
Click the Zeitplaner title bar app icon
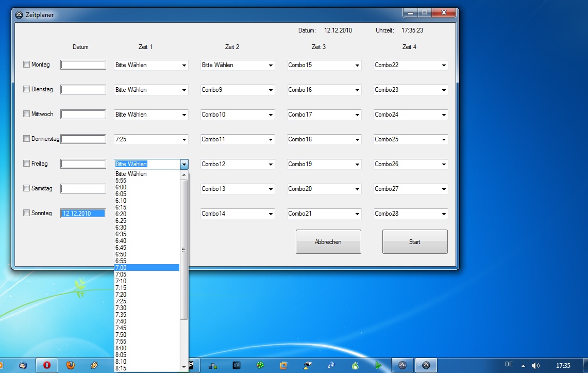pos(19,15)
